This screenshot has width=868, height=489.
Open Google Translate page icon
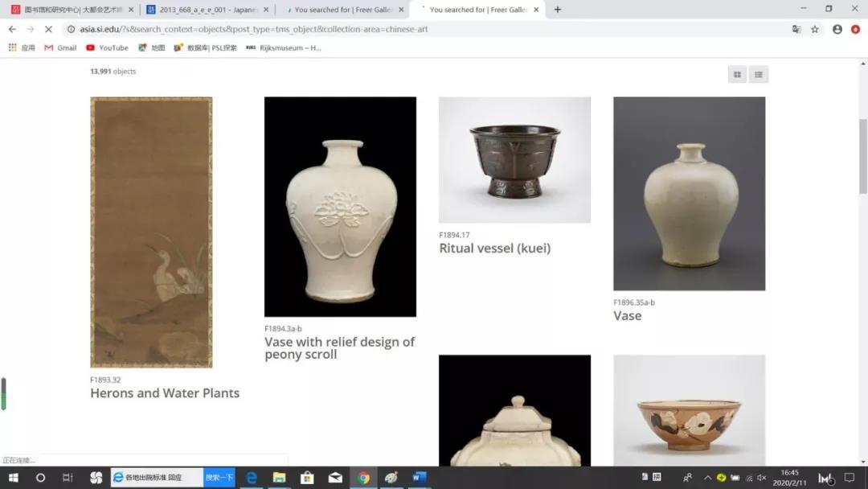click(796, 29)
